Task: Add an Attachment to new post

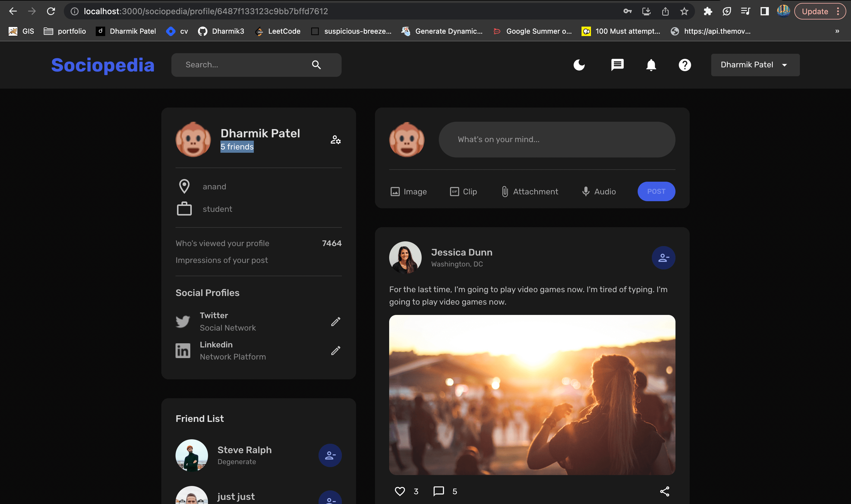Action: (530, 191)
